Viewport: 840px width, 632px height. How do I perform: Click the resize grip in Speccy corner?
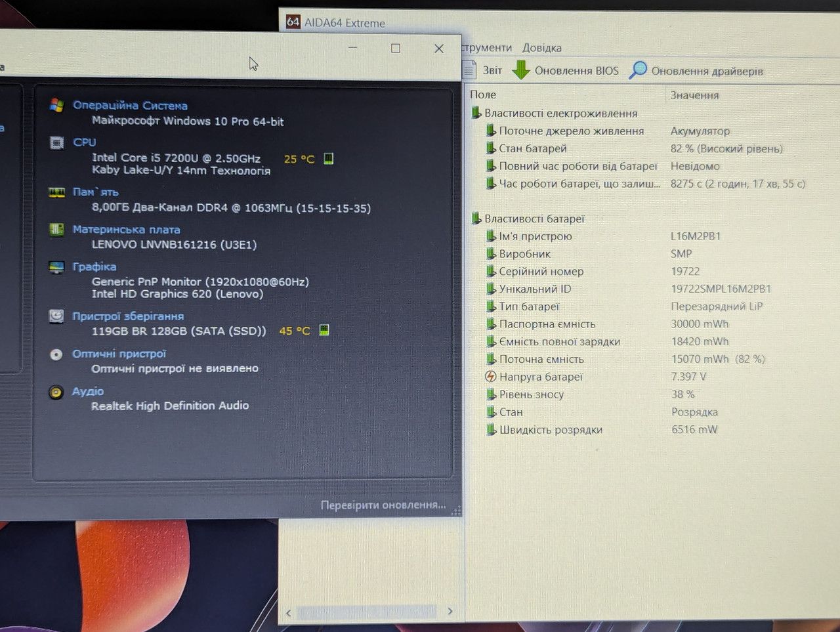457,511
